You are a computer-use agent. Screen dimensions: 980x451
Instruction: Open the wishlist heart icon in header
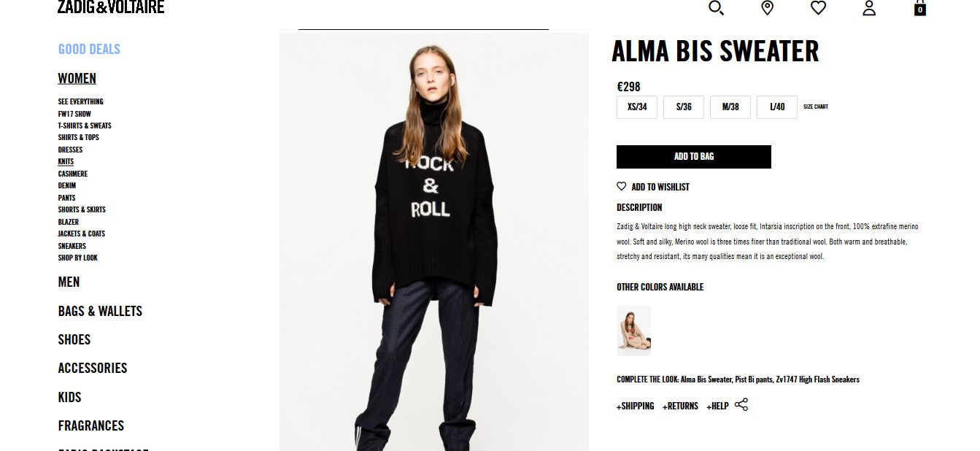(x=818, y=8)
